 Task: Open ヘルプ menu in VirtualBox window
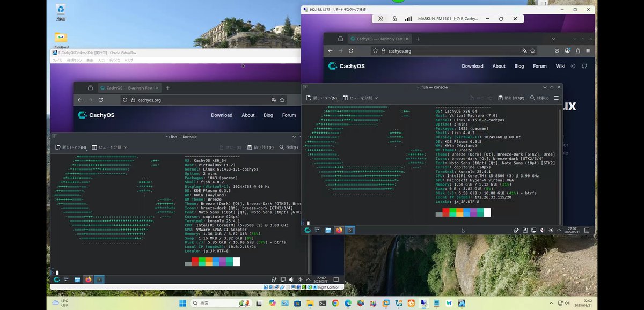[x=129, y=60]
